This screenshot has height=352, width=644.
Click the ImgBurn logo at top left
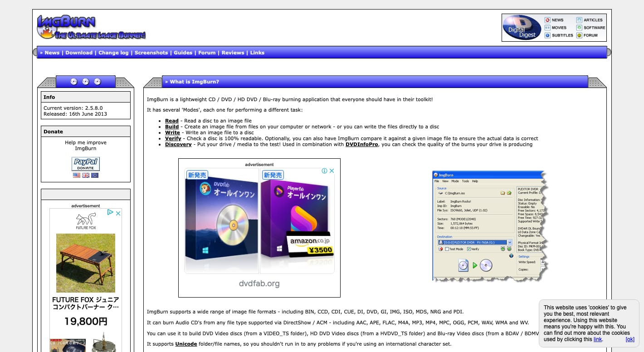coord(91,27)
